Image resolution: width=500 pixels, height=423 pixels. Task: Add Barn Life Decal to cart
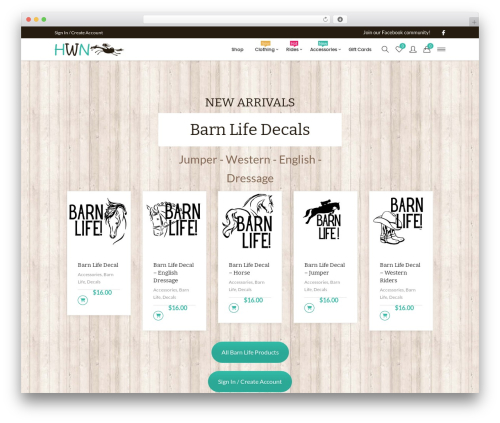point(83,300)
